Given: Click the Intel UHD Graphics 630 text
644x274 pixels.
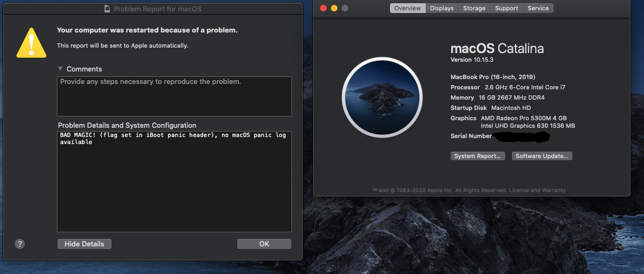Looking at the screenshot, I should (528, 126).
